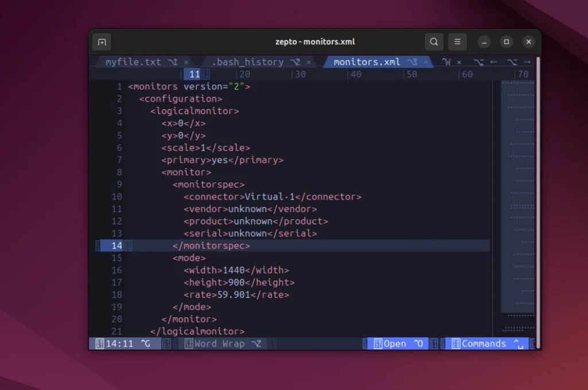This screenshot has width=588, height=390.
Task: Close the .bash_history tab with its x
Action: coord(308,62)
